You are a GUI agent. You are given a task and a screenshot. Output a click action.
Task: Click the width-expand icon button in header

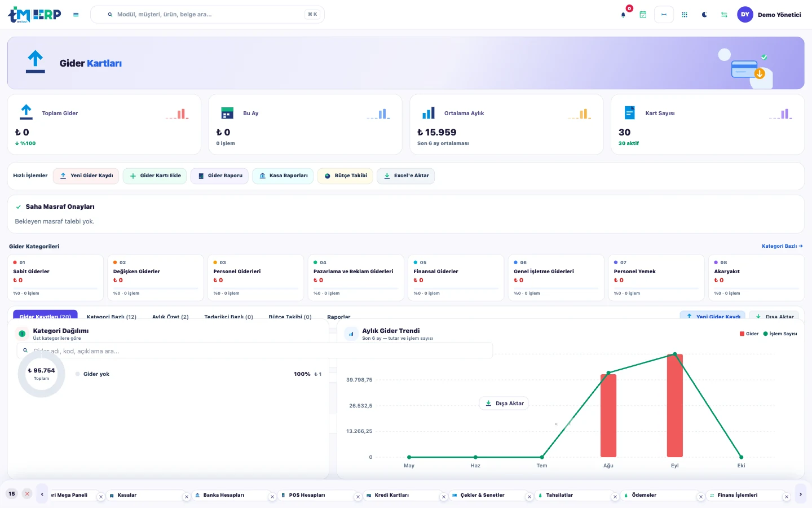click(x=664, y=15)
